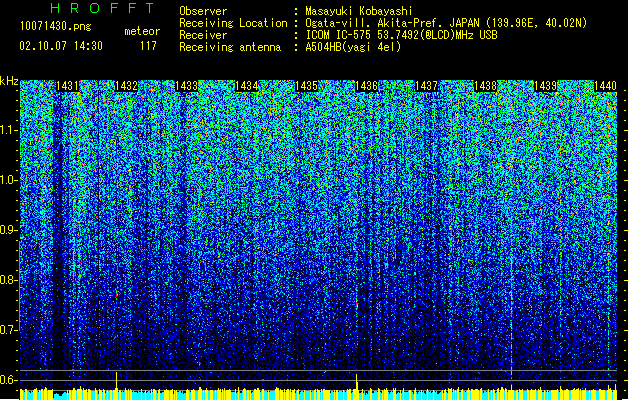Click the 1433 time marker
This screenshot has height=400, width=629.
(x=187, y=86)
